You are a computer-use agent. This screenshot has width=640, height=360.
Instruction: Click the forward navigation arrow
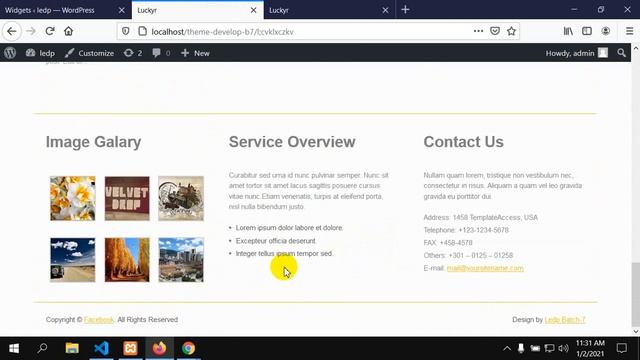[x=31, y=31]
